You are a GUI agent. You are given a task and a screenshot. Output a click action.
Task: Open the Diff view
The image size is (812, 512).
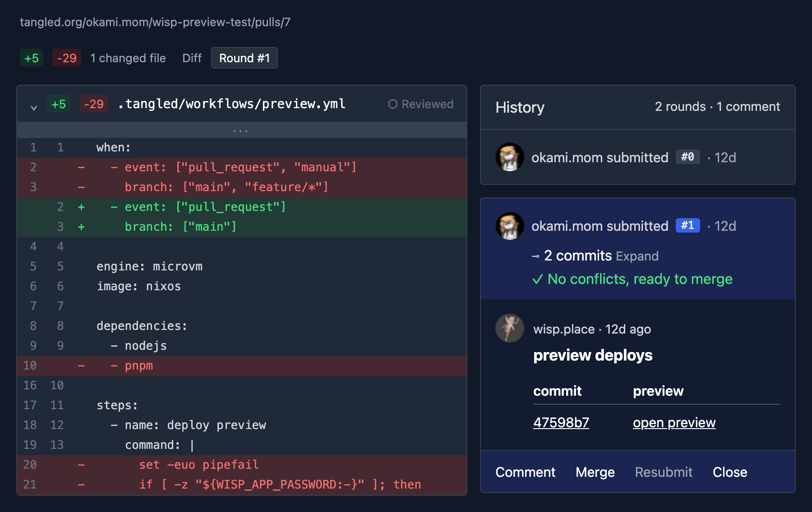point(192,58)
